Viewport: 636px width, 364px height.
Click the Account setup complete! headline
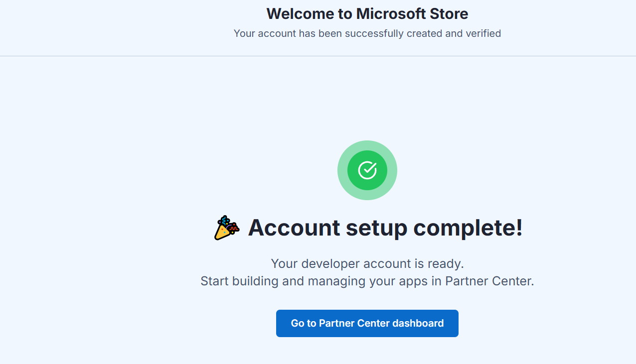point(385,228)
